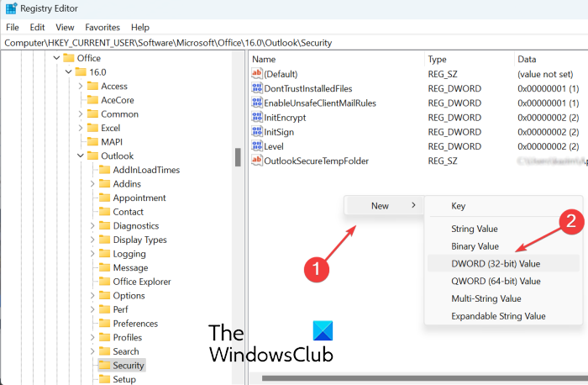
Task: Click the DontTrustInstalledFiles DWORD value icon
Action: tap(257, 88)
